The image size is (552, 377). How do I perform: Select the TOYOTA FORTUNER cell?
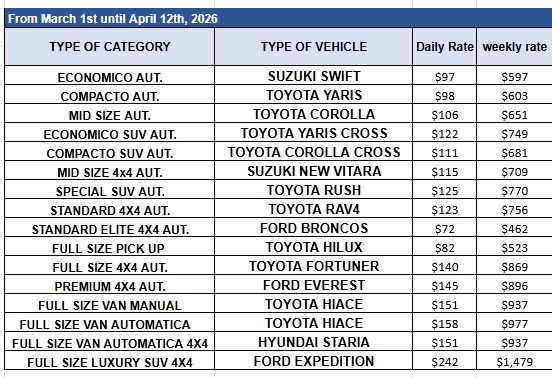(x=314, y=266)
